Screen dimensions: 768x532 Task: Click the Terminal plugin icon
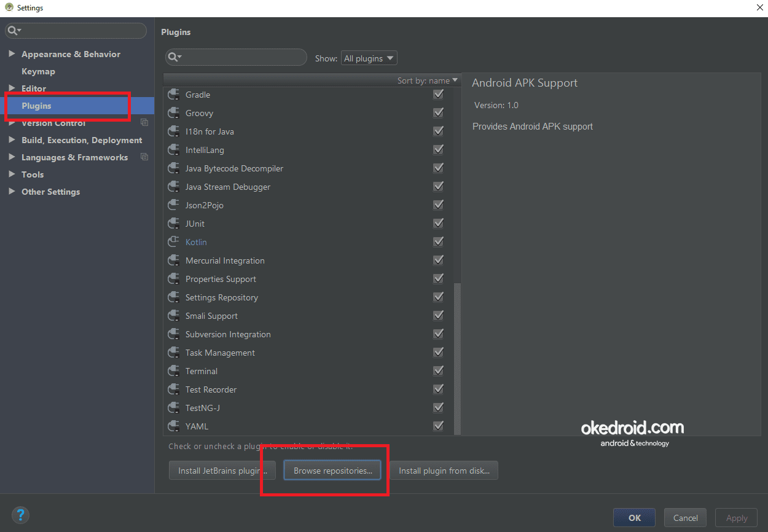coord(174,370)
